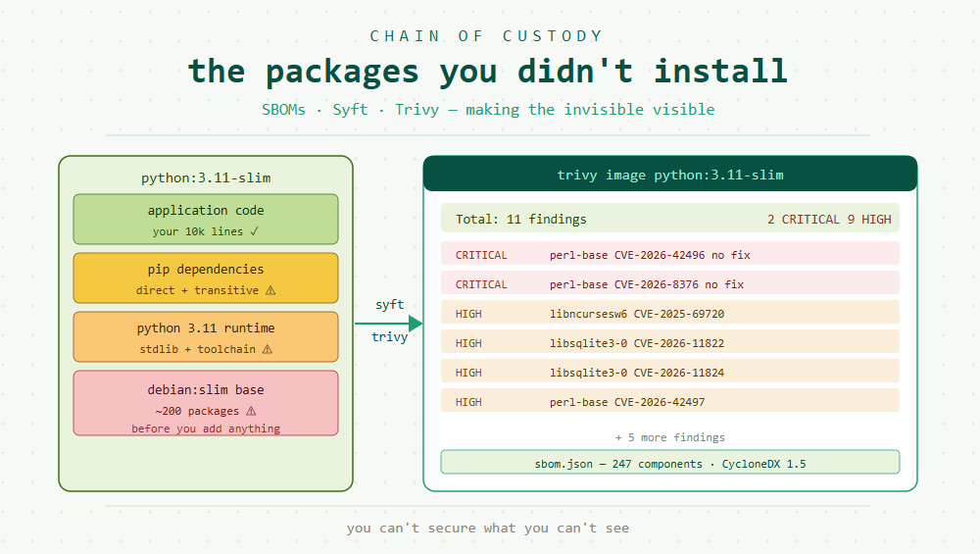The width and height of the screenshot is (980, 554).
Task: Click the orange 'python 3.11 runtime' layer box
Action: tap(206, 336)
